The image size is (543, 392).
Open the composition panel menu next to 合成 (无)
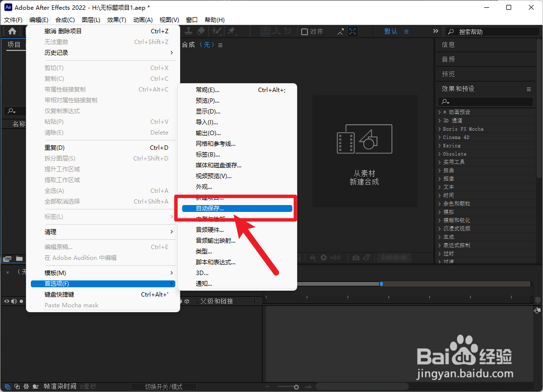[220, 45]
